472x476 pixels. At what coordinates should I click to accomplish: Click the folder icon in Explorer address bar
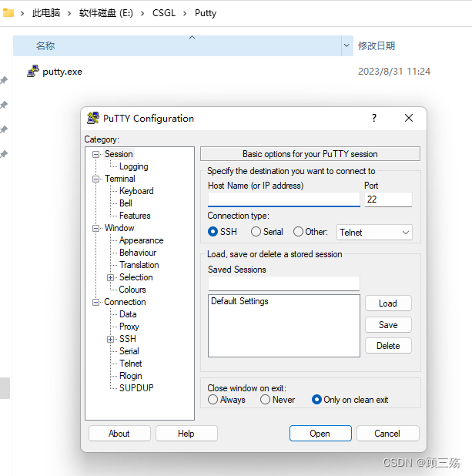tap(8, 13)
